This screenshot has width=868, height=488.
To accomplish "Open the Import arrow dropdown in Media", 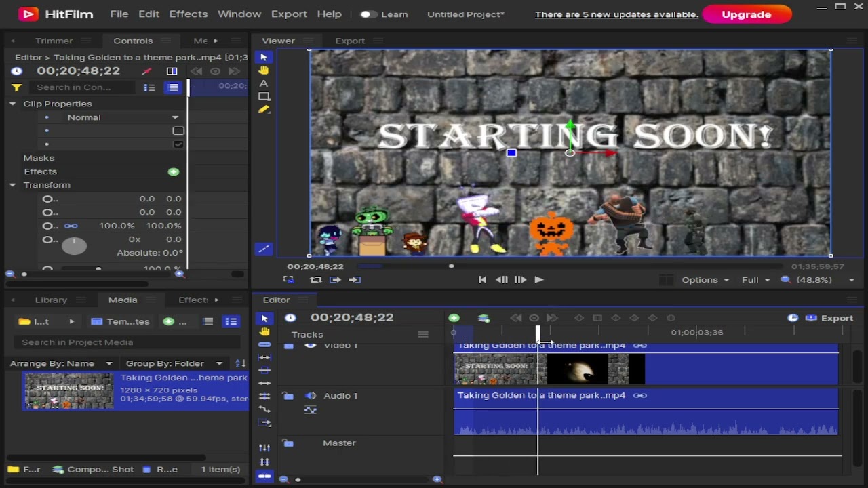I will pyautogui.click(x=71, y=321).
